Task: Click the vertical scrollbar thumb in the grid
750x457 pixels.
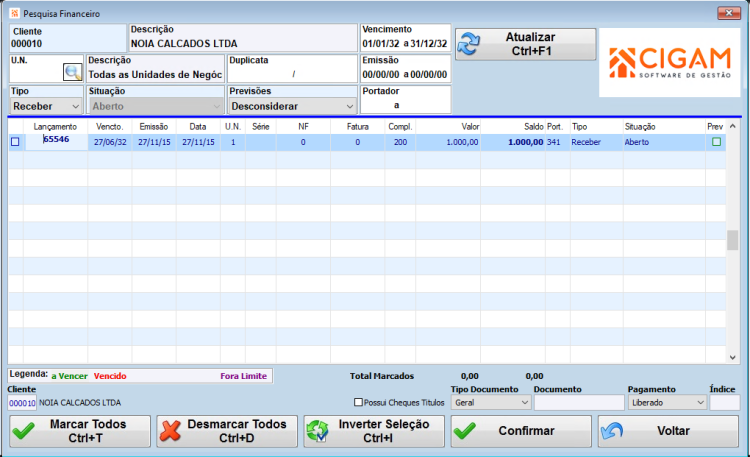Action: (732, 240)
